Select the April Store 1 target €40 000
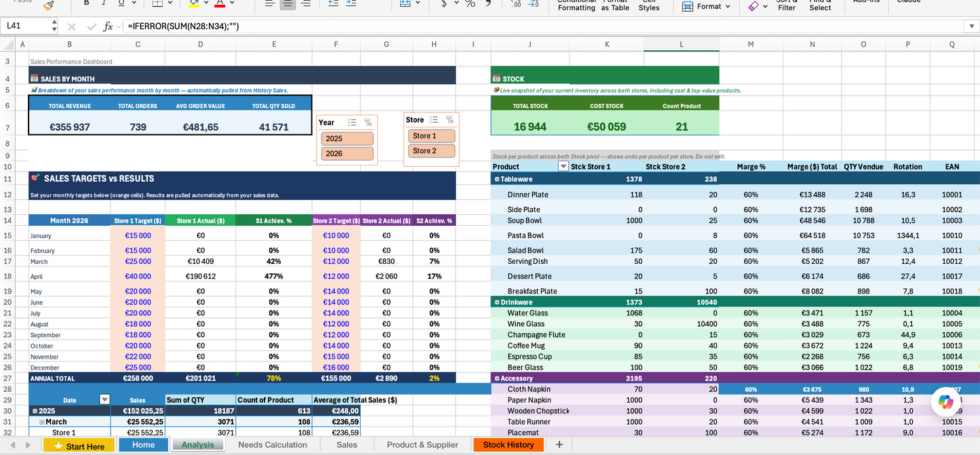The width and height of the screenshot is (980, 455). point(138,276)
